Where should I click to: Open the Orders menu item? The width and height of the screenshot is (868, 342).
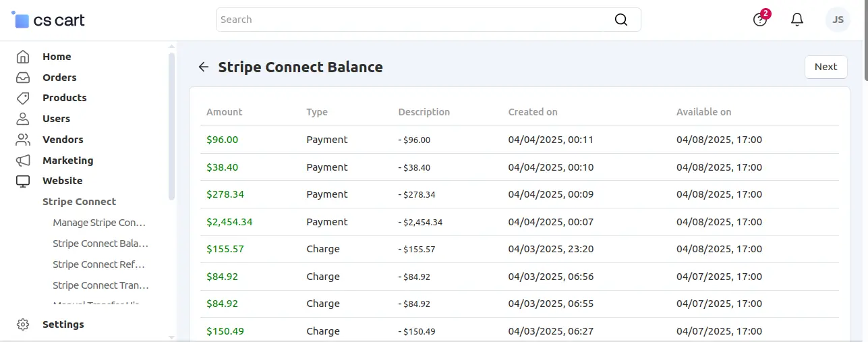59,78
